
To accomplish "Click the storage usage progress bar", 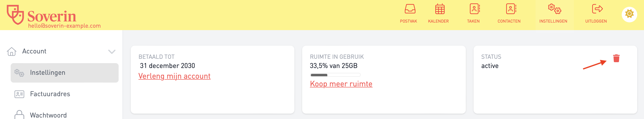I will click(x=335, y=75).
